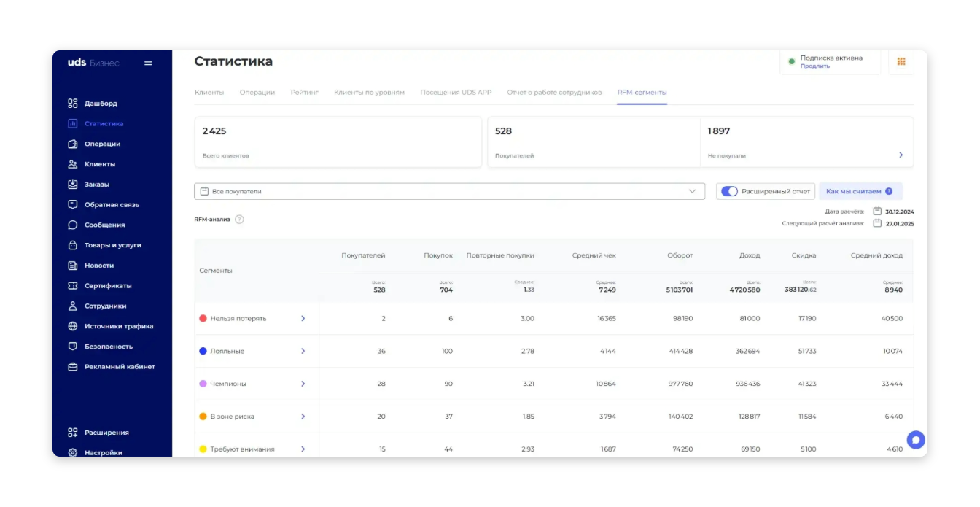This screenshot has width=980, height=507.
Task: Click the Новости sidebar icon
Action: [x=72, y=266]
